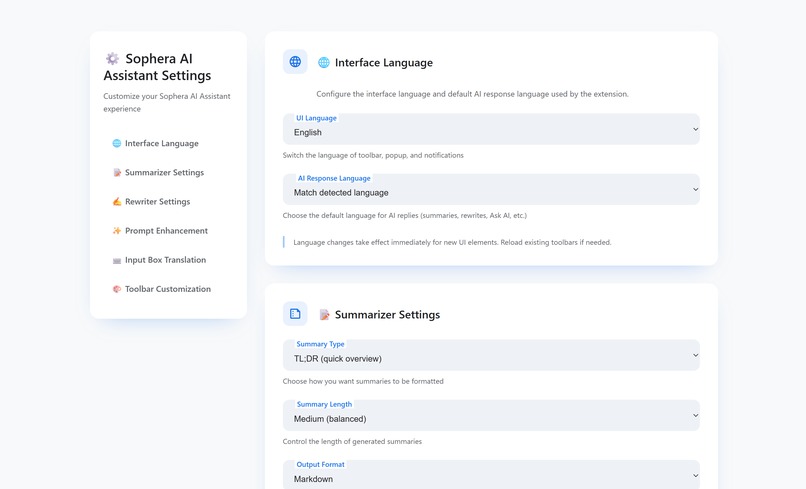
Task: Click the palette icon beside sidebar Toolbar Customization
Action: pyautogui.click(x=117, y=289)
